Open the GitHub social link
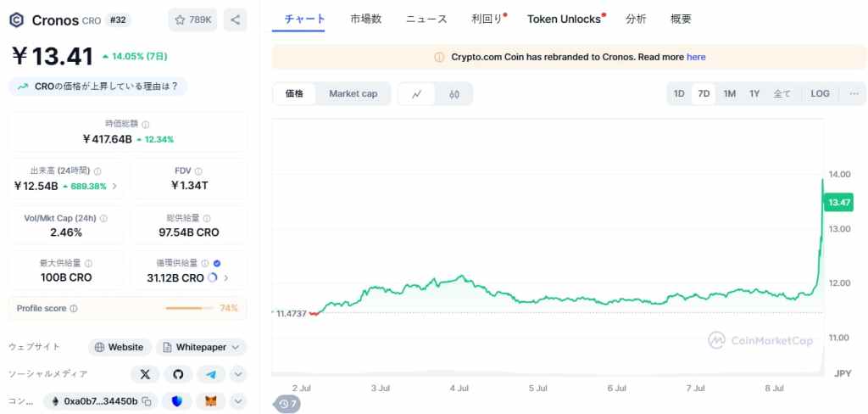This screenshot has width=868, height=414. [178, 374]
